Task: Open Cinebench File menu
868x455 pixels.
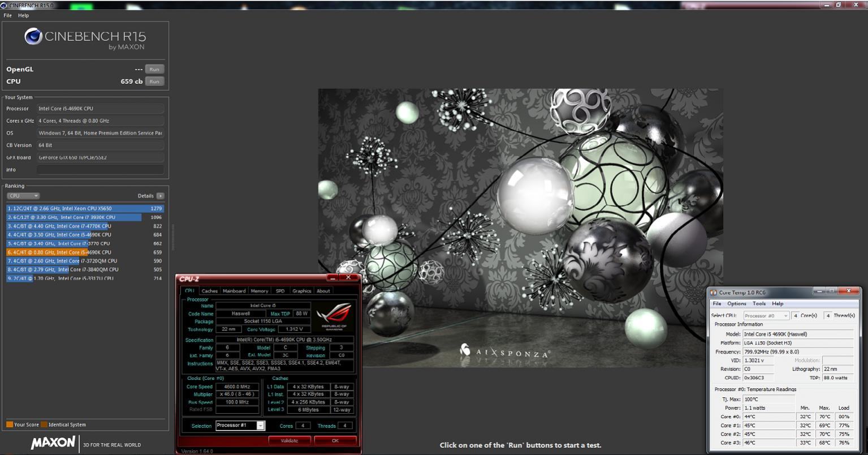Action: click(x=8, y=15)
